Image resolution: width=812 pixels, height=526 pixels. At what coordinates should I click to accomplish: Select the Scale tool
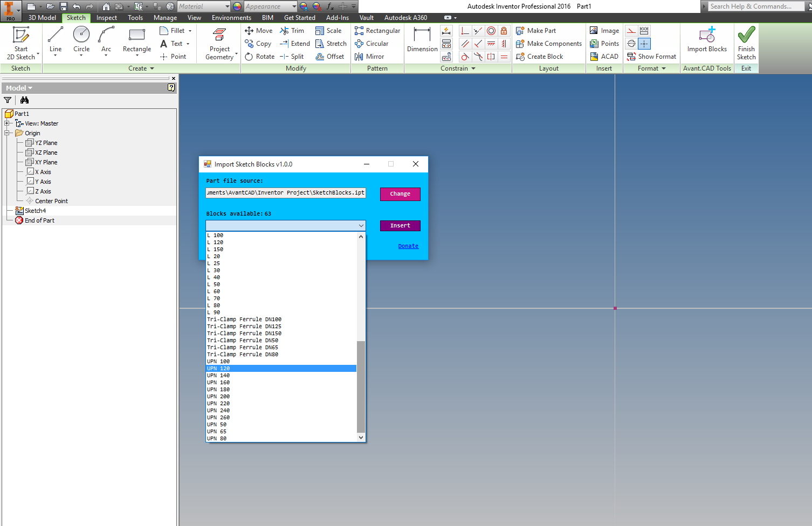tap(328, 31)
